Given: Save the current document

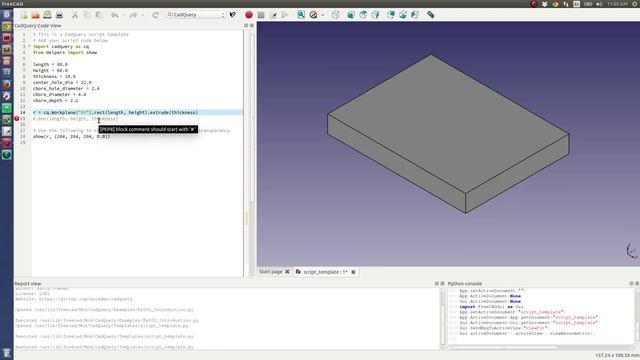Looking at the screenshot, I should [47, 15].
